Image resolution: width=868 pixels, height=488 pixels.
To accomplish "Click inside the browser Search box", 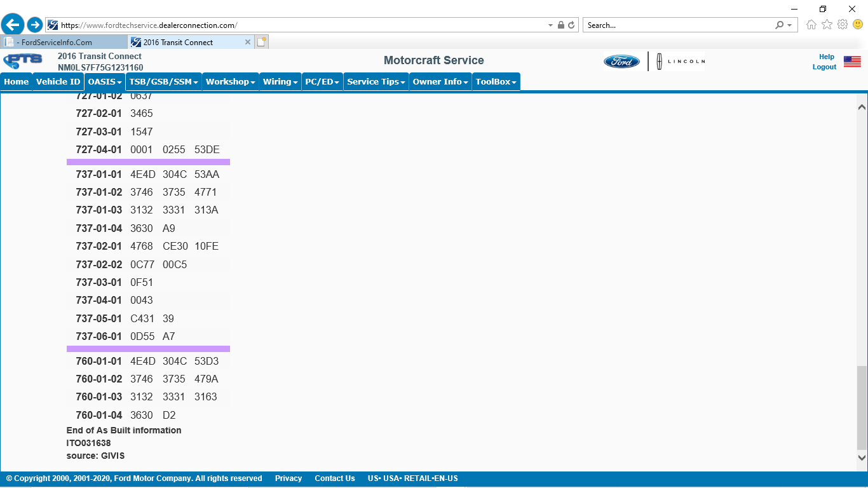I will coord(677,25).
